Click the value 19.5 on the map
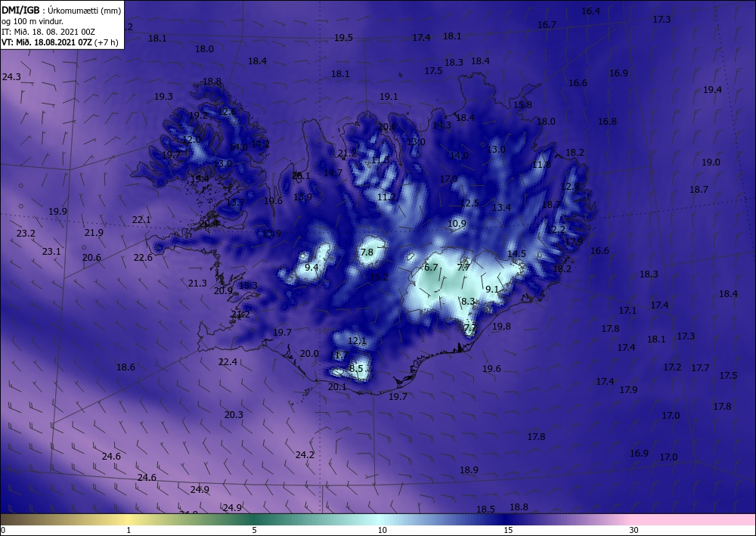Screen dimensions: 756x536 coord(343,38)
